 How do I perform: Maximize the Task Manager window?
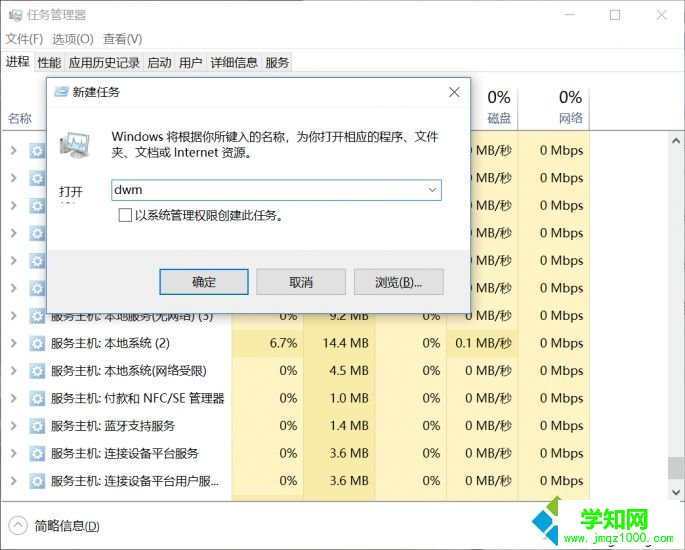615,15
